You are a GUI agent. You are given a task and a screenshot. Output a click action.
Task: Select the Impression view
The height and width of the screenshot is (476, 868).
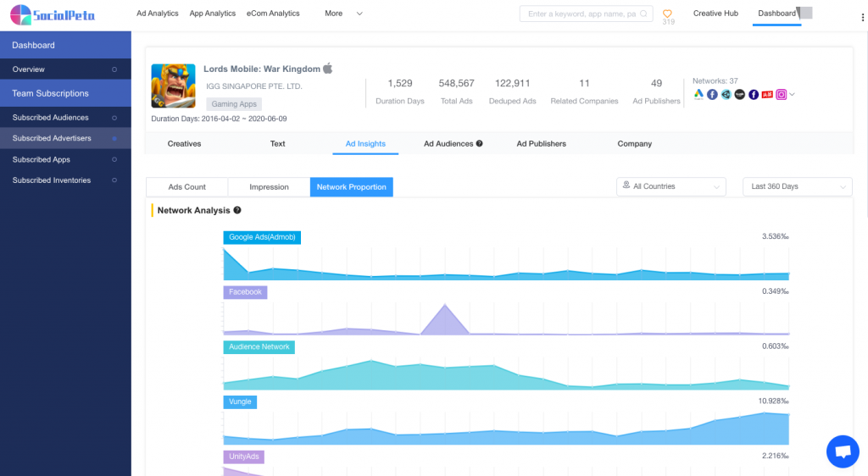coord(269,187)
